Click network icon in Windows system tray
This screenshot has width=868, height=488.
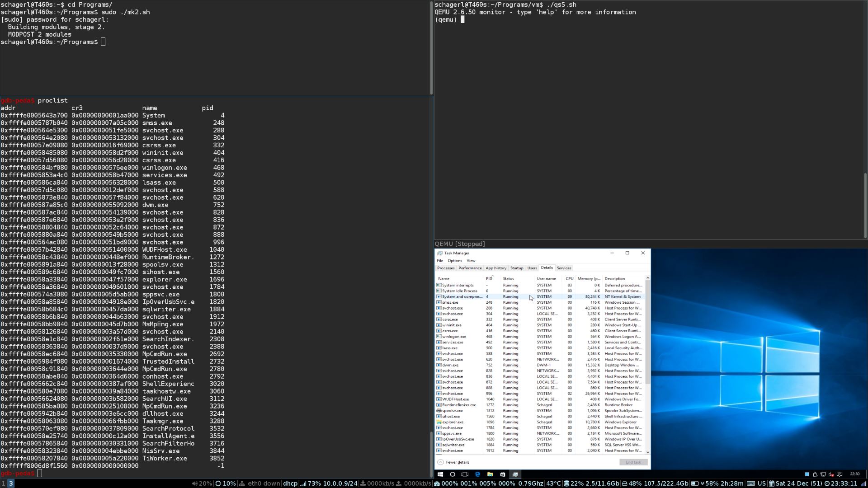[823, 474]
